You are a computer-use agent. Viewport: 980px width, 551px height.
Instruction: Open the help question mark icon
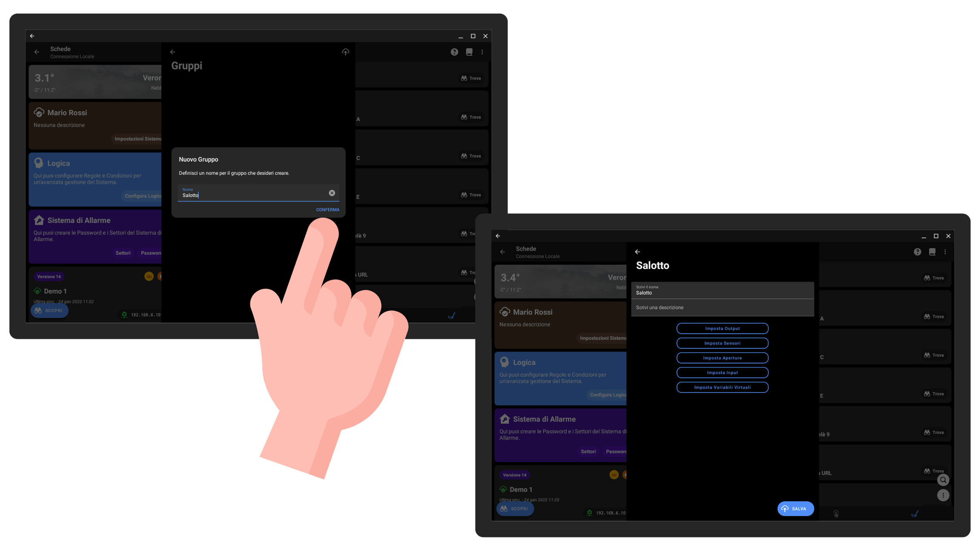tap(454, 52)
